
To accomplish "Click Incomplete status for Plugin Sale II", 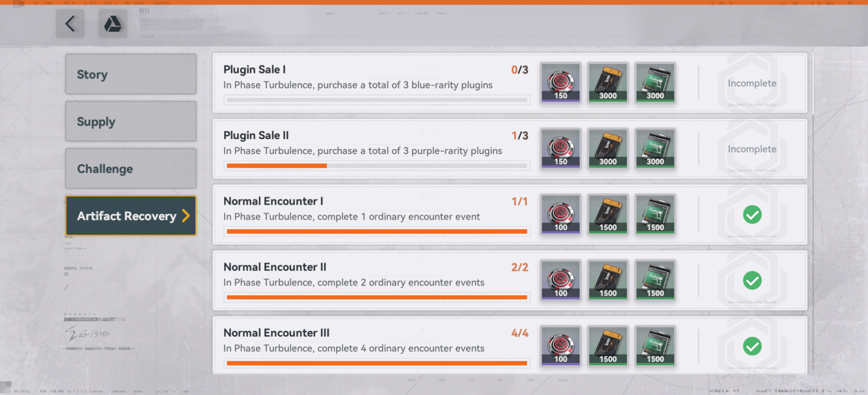I will 752,149.
